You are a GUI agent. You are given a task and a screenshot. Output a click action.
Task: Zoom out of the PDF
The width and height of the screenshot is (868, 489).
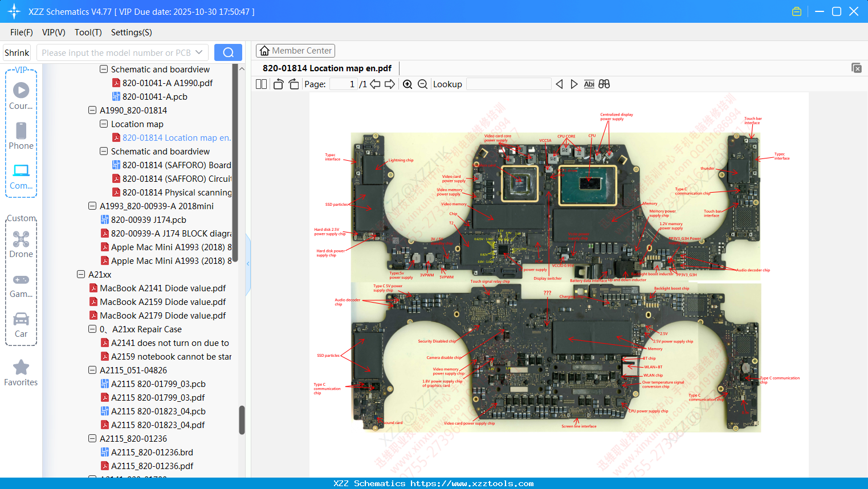pyautogui.click(x=422, y=84)
